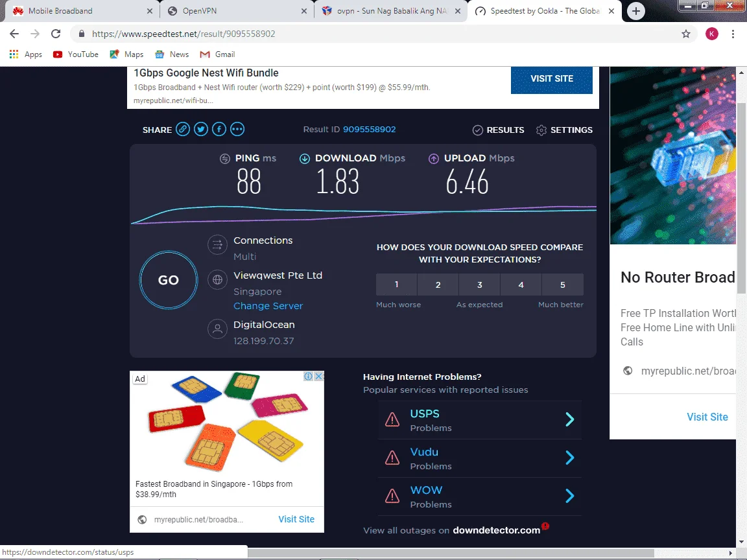Screen dimensions: 747x560
Task: Open the AdChoices info icon
Action: pos(308,376)
